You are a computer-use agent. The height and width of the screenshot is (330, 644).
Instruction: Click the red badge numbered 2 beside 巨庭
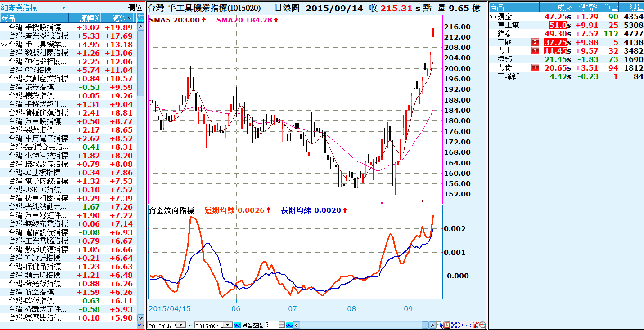(x=536, y=42)
